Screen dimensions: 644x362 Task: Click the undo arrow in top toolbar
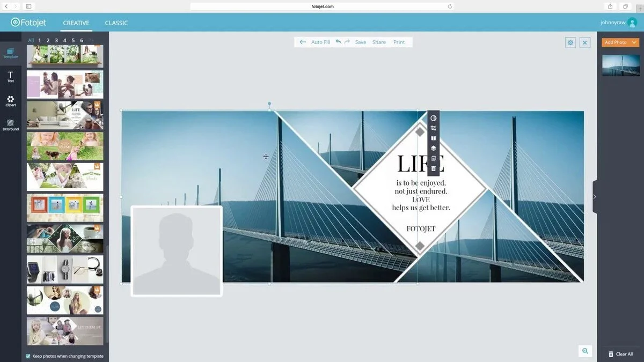(338, 42)
